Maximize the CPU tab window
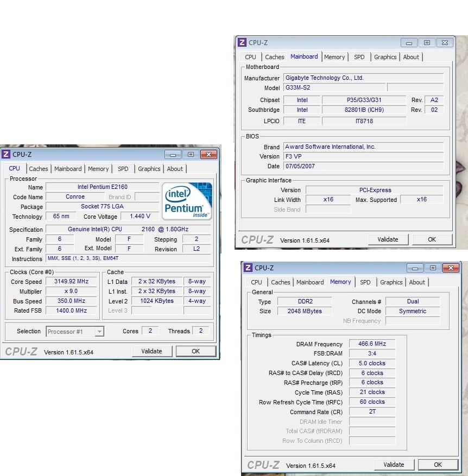 191,155
